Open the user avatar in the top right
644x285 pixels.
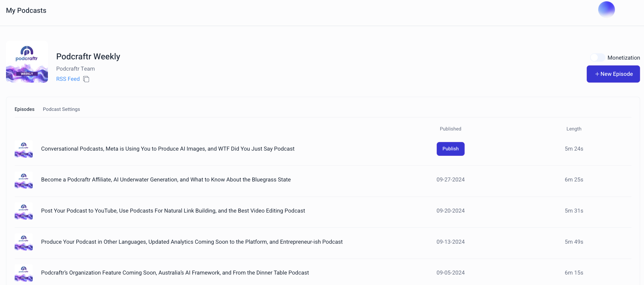[606, 10]
